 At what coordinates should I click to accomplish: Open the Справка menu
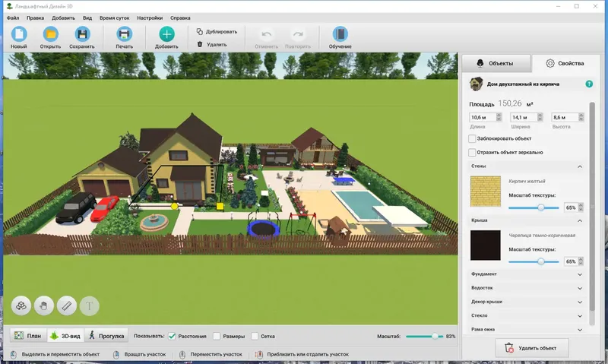tap(180, 17)
